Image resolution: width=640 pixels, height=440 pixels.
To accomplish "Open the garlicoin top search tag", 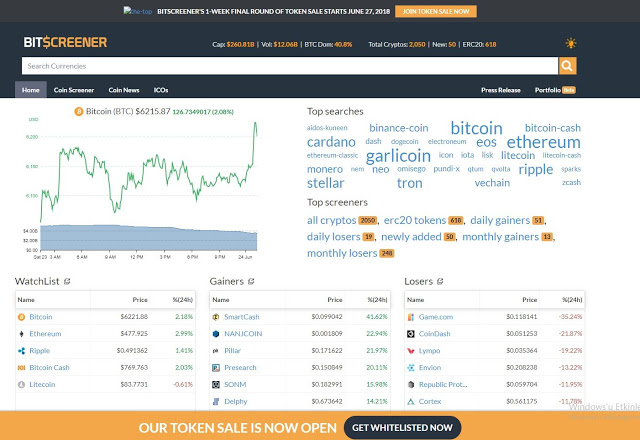I will click(398, 156).
